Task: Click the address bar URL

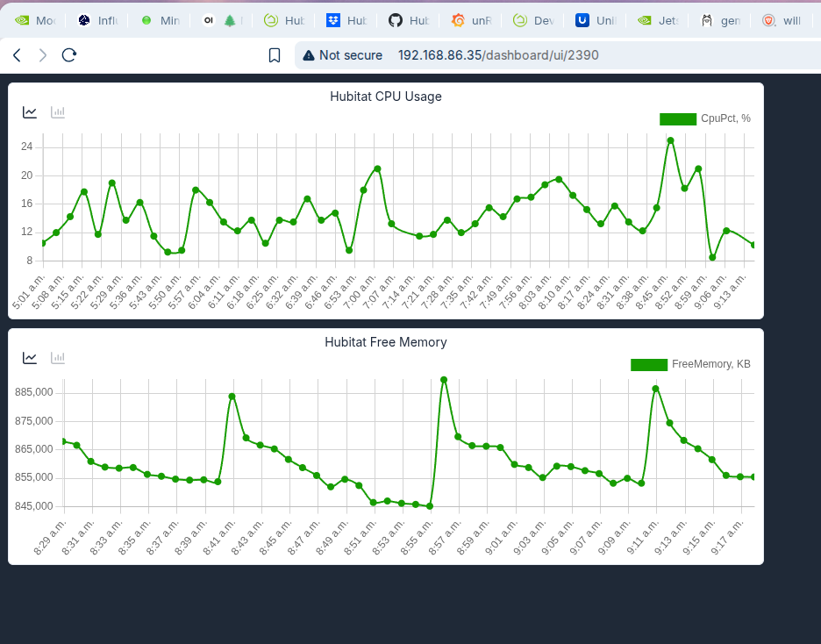Action: point(498,55)
